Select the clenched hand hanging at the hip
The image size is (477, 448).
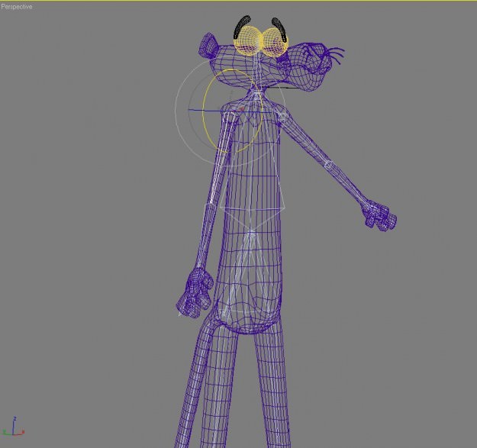[195, 294]
